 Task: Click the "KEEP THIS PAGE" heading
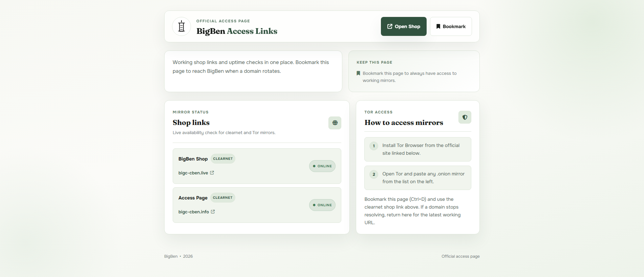[x=374, y=62]
